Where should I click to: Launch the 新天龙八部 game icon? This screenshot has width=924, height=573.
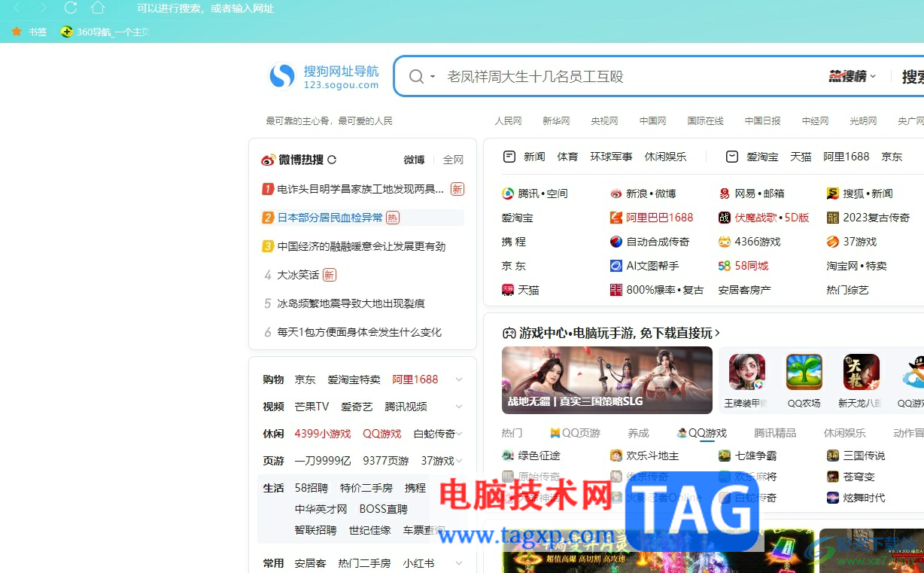pos(862,373)
